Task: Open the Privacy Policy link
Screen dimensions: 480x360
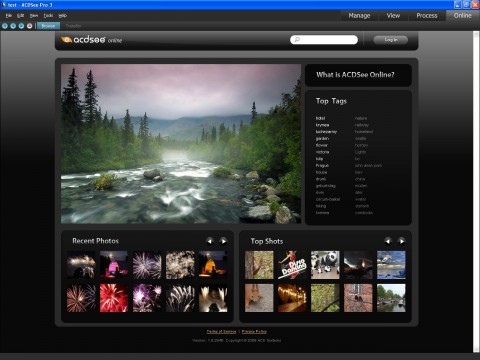Action: pyautogui.click(x=254, y=331)
